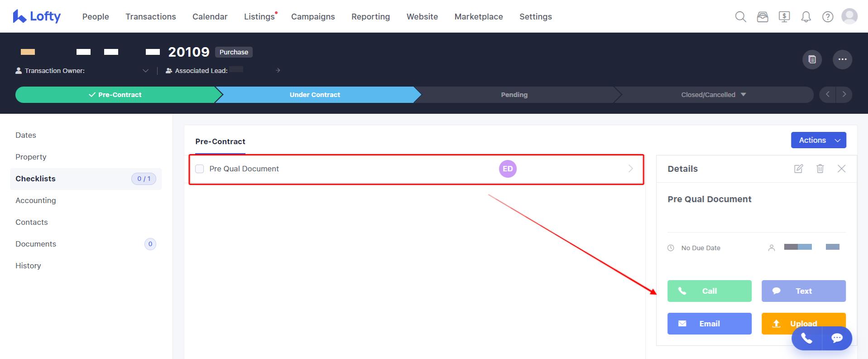Screen dimensions: 868x359
Task: Delete task with trash icon in Details
Action: point(820,169)
